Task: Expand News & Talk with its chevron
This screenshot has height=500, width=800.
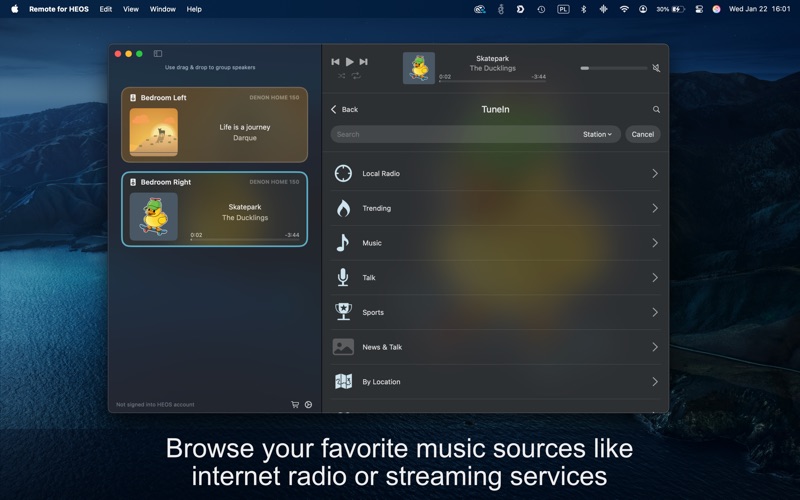Action: (x=655, y=347)
